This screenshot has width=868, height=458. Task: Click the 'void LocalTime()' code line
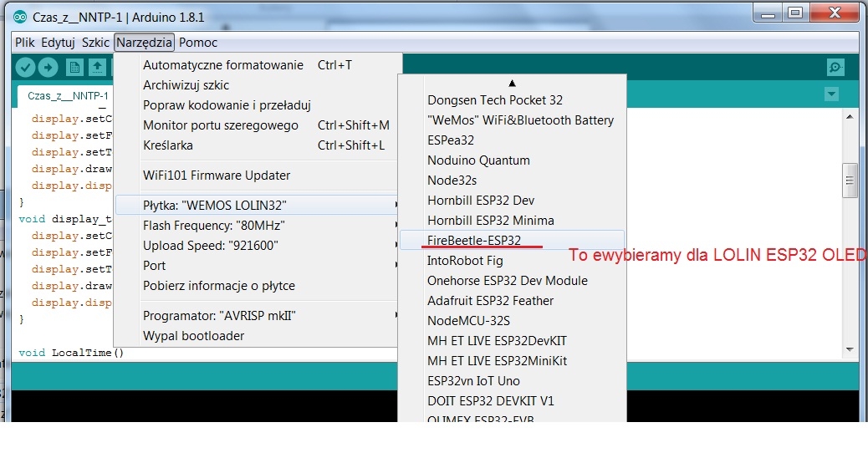tap(71, 353)
